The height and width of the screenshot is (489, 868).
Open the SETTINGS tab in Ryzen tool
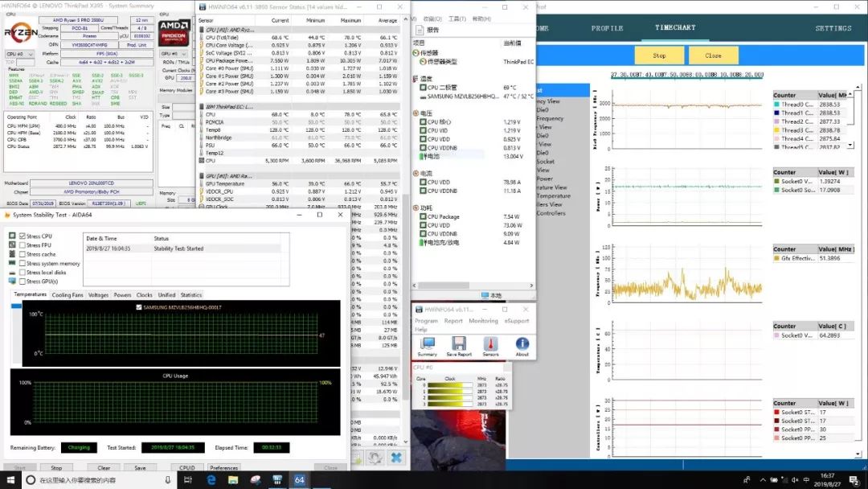833,28
